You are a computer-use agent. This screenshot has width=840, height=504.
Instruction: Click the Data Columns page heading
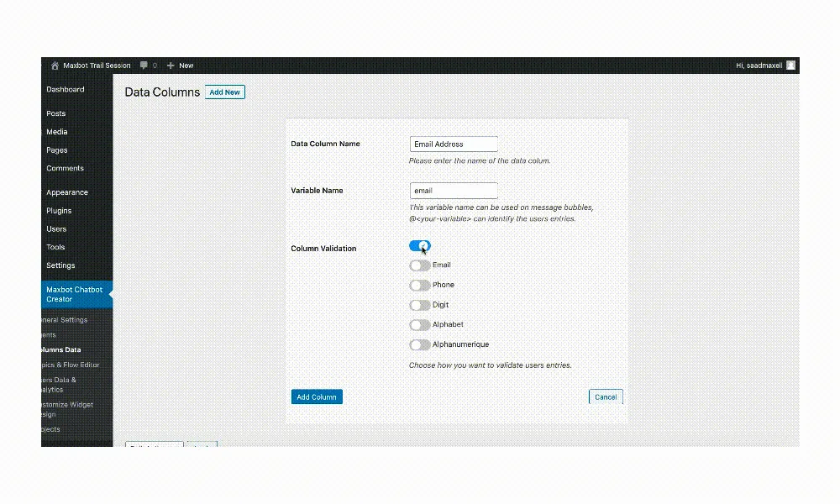162,92
